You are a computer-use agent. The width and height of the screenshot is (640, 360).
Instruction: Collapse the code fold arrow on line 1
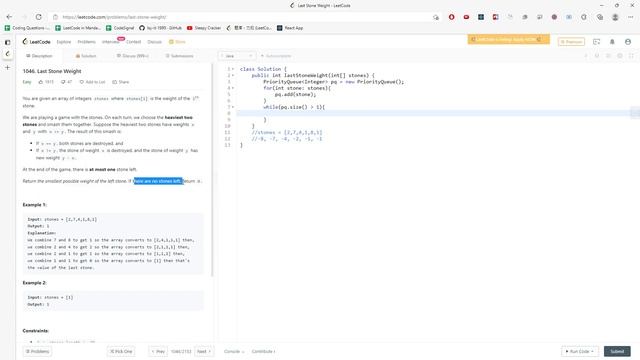coord(233,69)
